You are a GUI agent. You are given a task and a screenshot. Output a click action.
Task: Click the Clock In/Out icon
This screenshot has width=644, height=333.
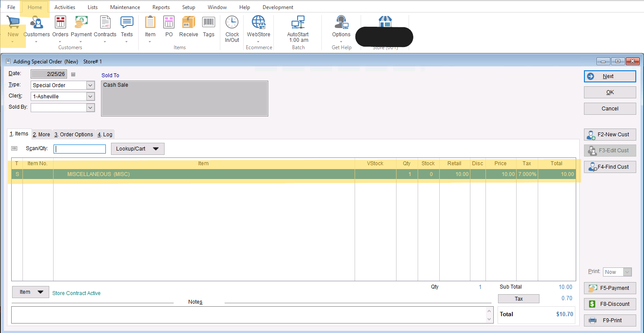tap(232, 23)
